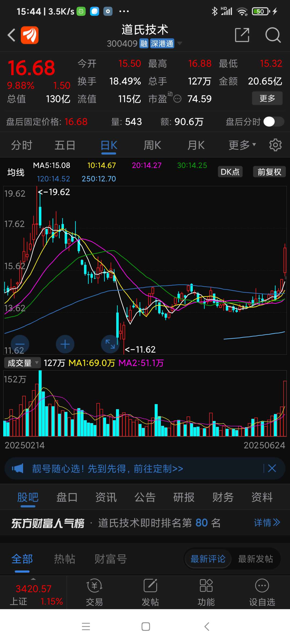Tap the 上证 index value 3420.57
Image resolution: width=290 pixels, height=644 pixels.
click(33, 589)
